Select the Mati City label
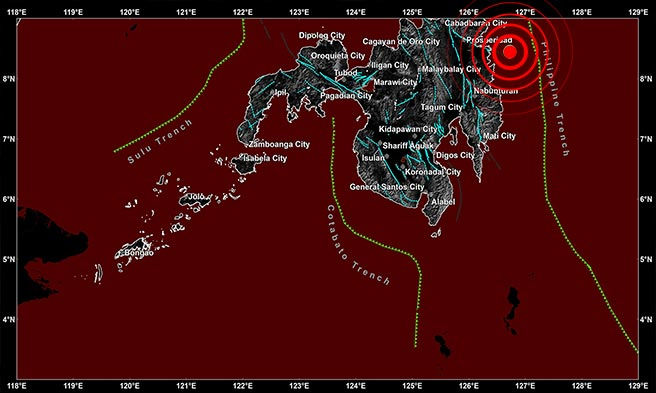This screenshot has width=656, height=393. (499, 136)
